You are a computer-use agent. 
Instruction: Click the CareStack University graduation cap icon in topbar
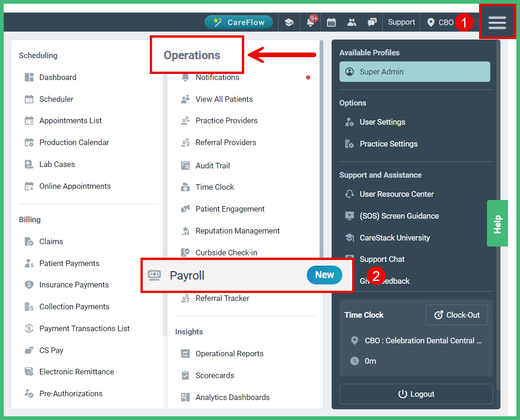click(x=289, y=22)
